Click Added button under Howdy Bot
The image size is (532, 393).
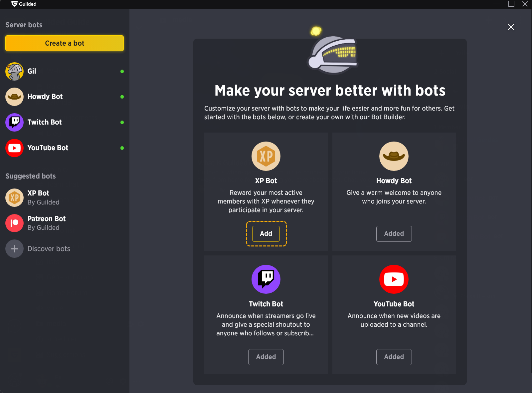(x=394, y=234)
